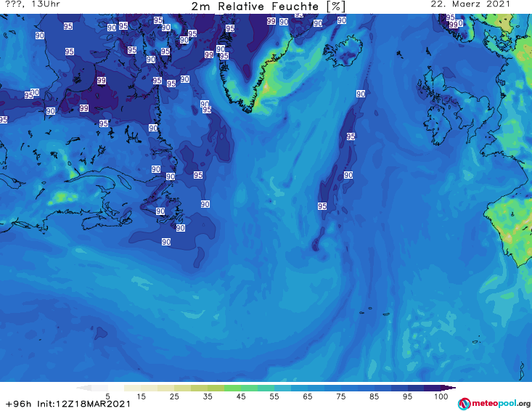
Task: Open the meteopool.org link text
Action: (x=501, y=403)
